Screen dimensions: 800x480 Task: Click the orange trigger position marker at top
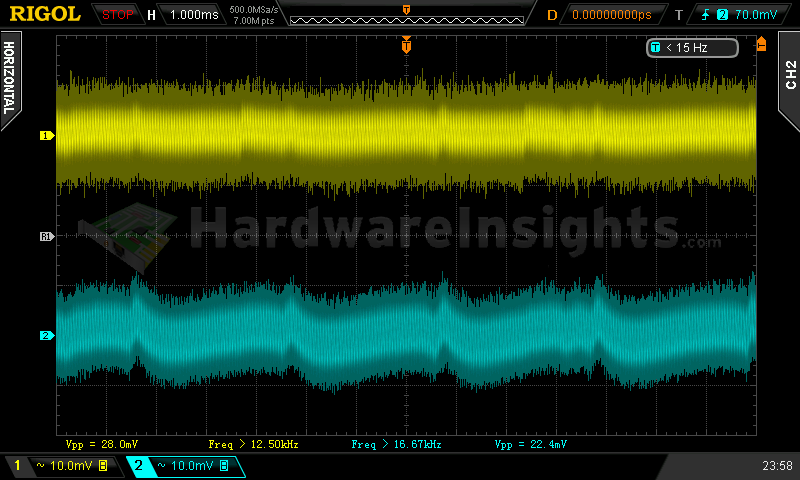[406, 45]
